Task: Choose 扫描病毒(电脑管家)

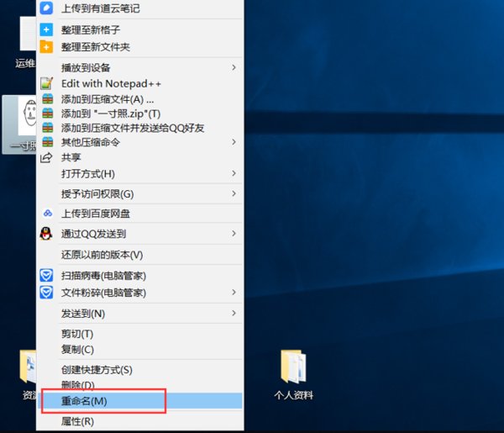Action: tap(139, 276)
